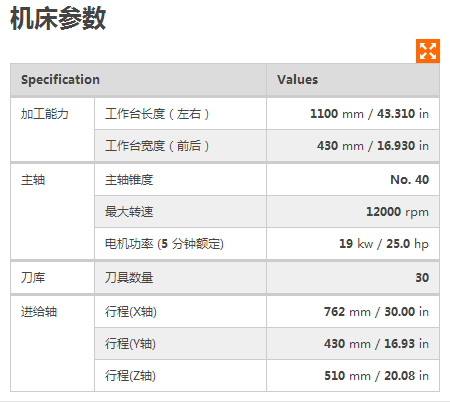Click the 主轴 category cell
Image resolution: width=450 pixels, height=403 pixels.
[x=52, y=212]
